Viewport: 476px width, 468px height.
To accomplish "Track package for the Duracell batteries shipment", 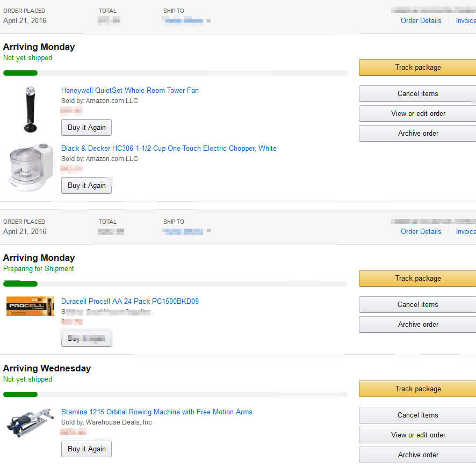I will pos(418,278).
